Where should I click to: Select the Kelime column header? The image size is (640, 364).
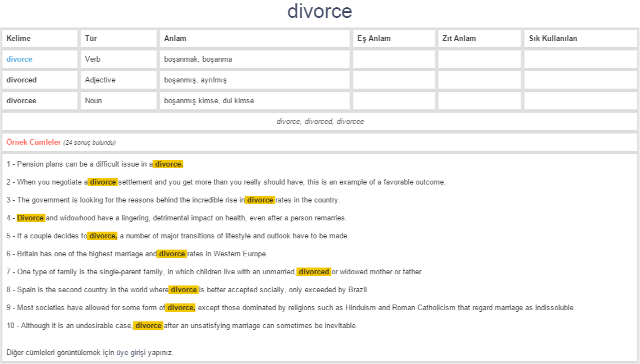click(19, 39)
